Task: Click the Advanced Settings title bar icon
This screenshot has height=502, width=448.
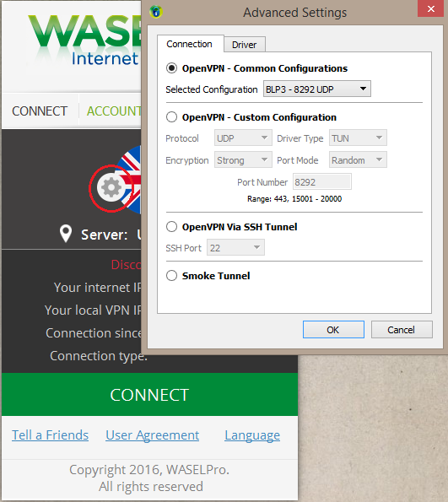Action: (x=156, y=12)
